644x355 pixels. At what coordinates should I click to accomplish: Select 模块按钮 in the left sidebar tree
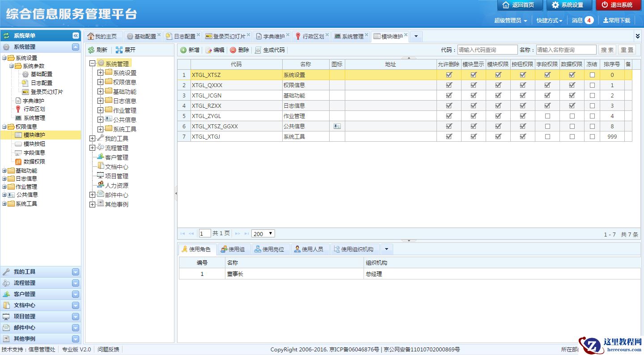coord(34,144)
